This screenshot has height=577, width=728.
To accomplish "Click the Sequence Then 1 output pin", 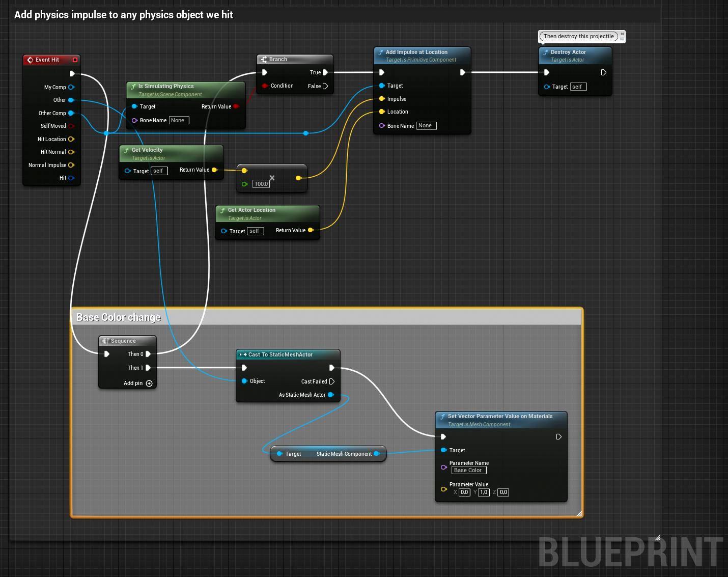I will click(x=148, y=368).
